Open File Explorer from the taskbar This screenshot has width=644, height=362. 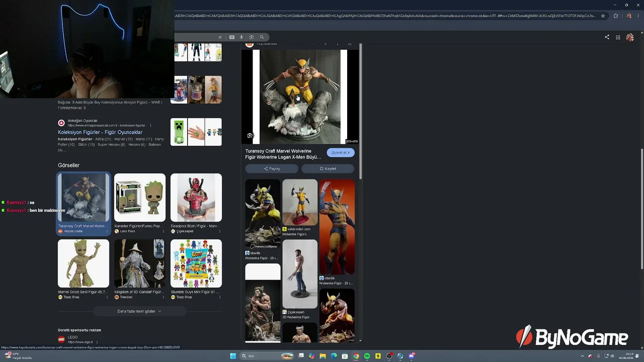click(x=323, y=356)
